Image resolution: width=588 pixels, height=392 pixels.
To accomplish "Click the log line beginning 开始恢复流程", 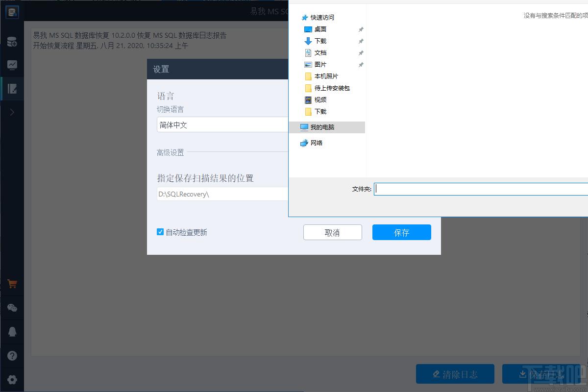I will click(x=111, y=46).
